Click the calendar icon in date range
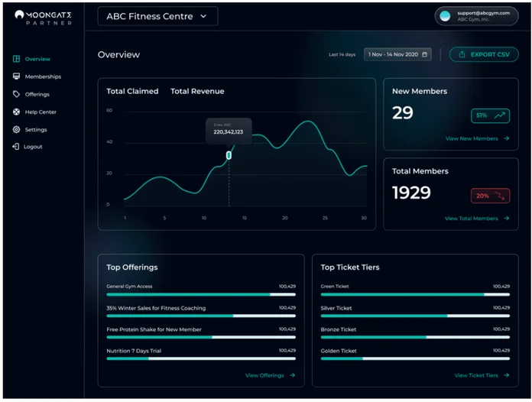532x402 pixels. [x=425, y=54]
